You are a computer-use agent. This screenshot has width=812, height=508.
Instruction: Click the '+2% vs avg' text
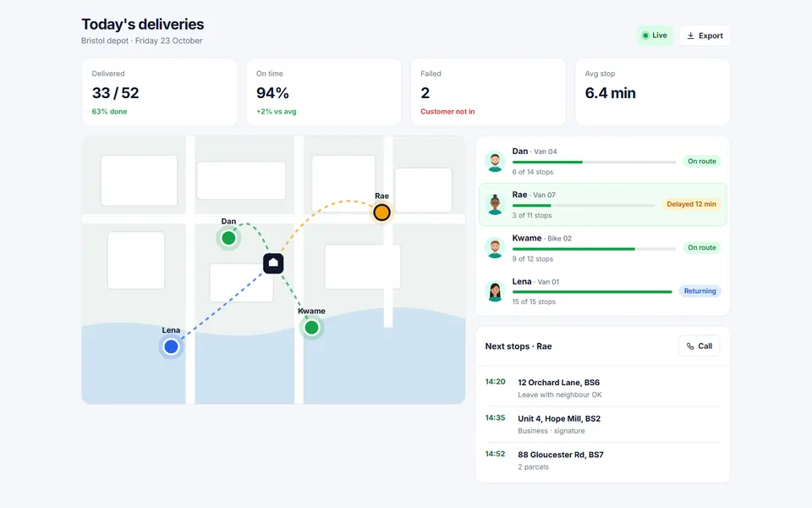pyautogui.click(x=277, y=112)
